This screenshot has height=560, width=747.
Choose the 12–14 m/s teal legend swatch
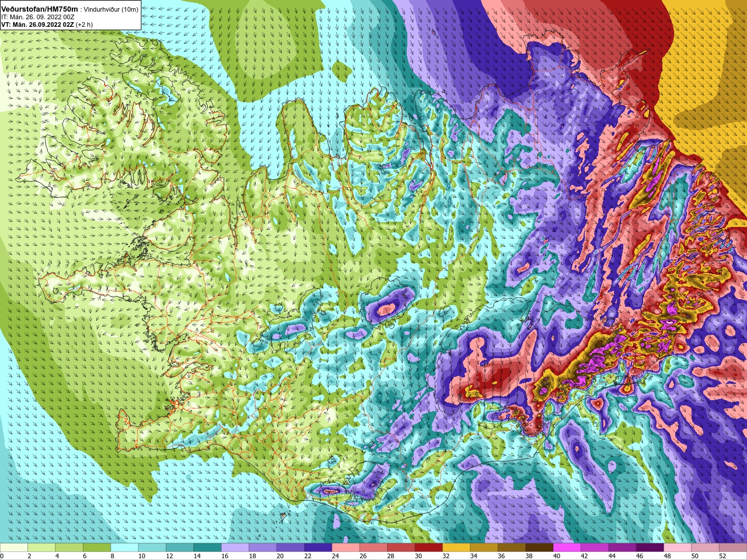[x=180, y=548]
